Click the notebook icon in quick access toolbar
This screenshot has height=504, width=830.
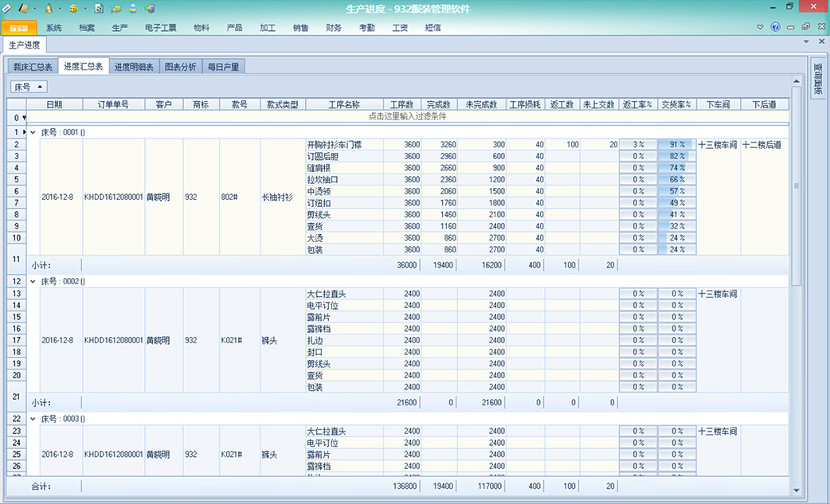pyautogui.click(x=23, y=7)
